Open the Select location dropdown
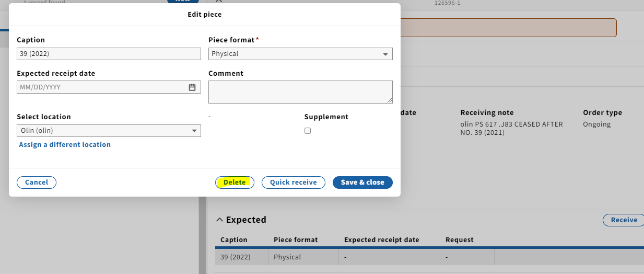Viewport: 644px width, 274px height. pos(109,131)
